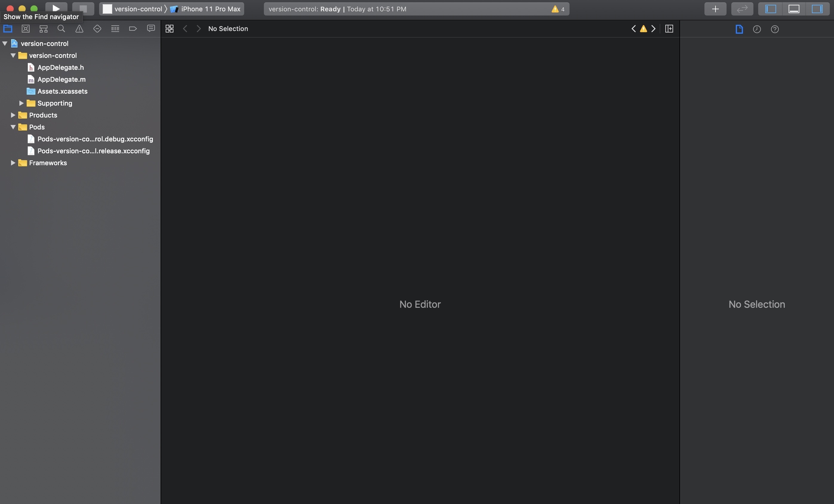Show the Quick Help inspector

click(775, 29)
